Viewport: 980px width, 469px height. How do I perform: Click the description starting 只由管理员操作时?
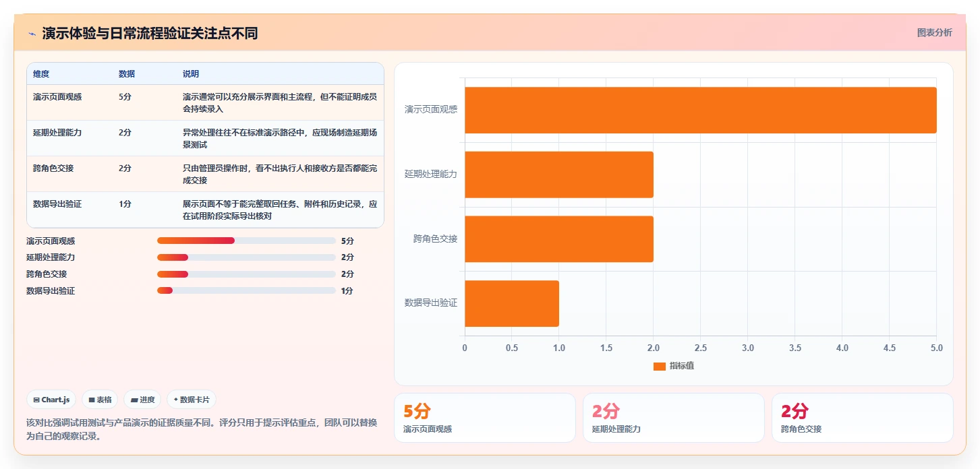tap(280, 175)
